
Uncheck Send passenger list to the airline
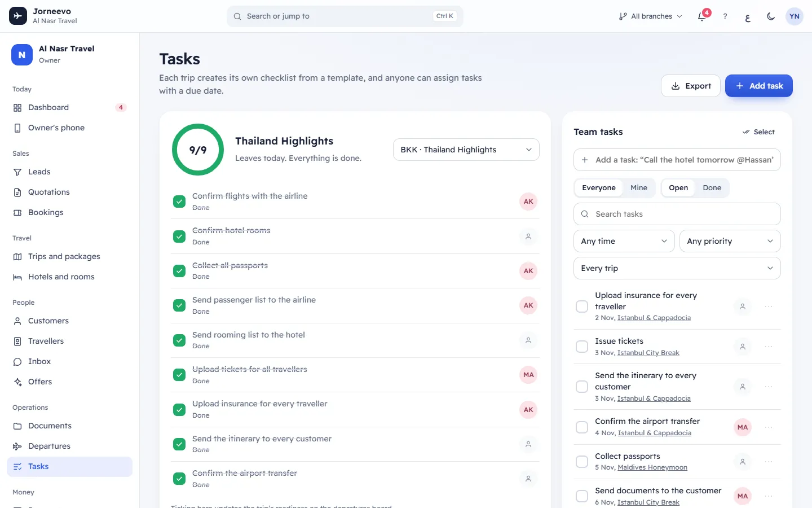[179, 305]
